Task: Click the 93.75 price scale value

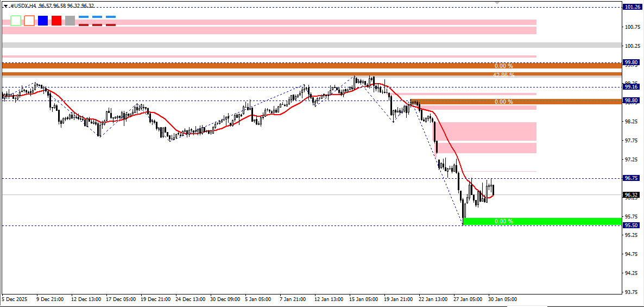Action: [631, 292]
